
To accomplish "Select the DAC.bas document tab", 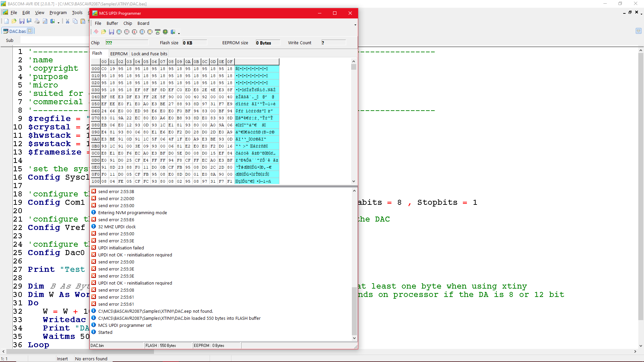I will [17, 31].
